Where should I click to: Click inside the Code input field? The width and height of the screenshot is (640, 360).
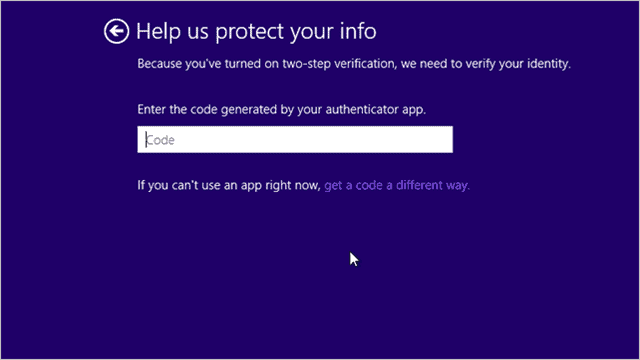click(x=295, y=140)
